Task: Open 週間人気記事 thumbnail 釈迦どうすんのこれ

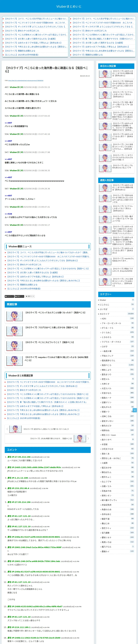Action: click(x=105, y=272)
